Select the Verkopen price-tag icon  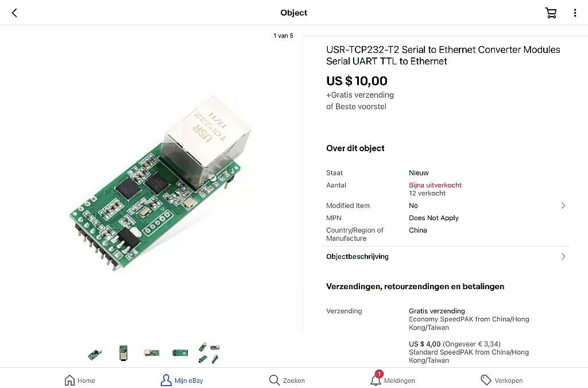coord(485,380)
